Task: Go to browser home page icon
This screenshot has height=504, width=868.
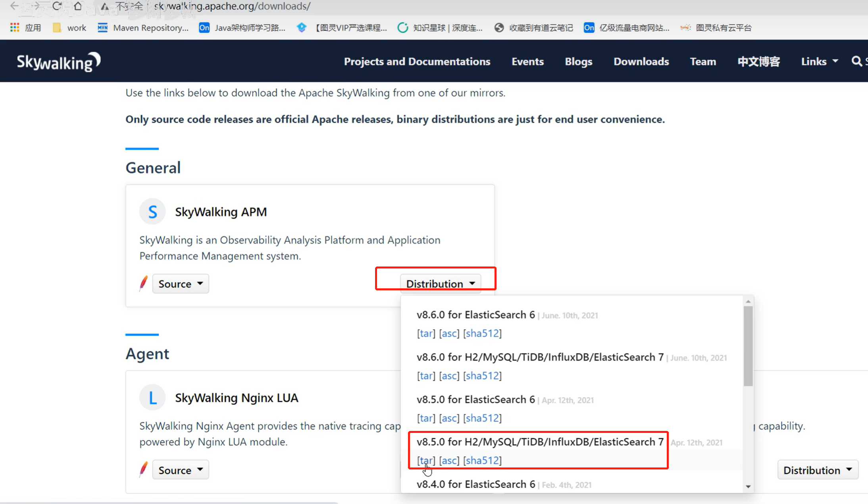Action: (78, 6)
